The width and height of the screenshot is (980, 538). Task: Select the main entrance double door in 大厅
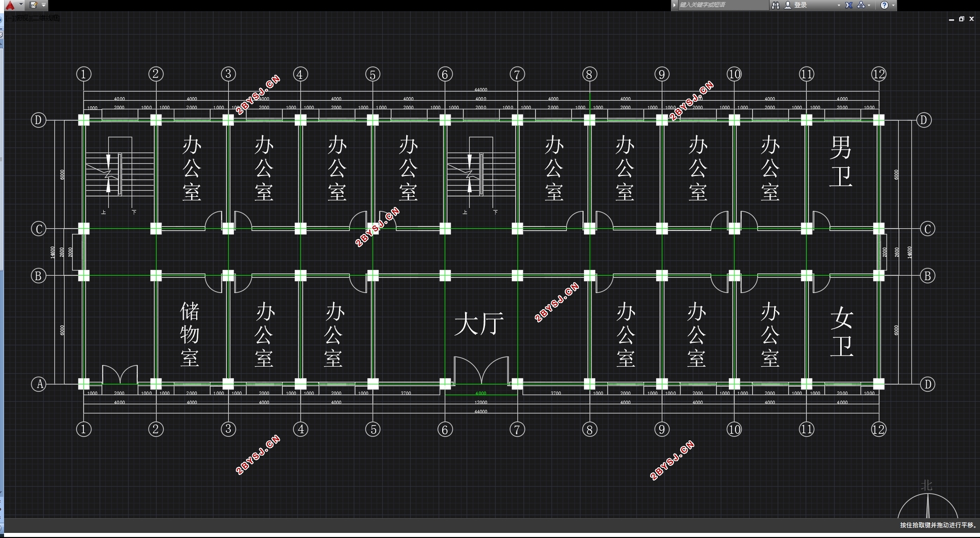pos(481,370)
